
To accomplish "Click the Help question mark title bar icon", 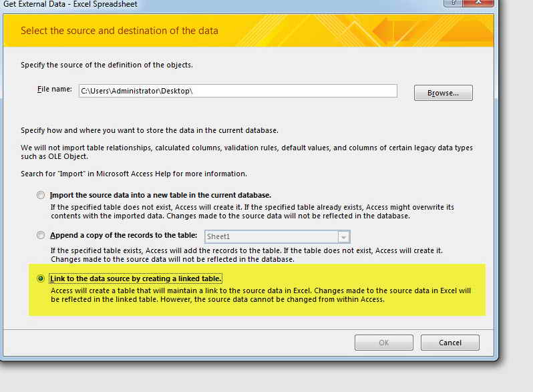I will tap(452, 3).
